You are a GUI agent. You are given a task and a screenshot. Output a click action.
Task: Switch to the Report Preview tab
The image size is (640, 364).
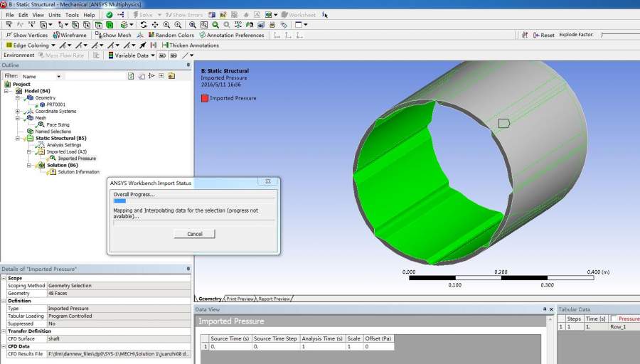click(274, 299)
